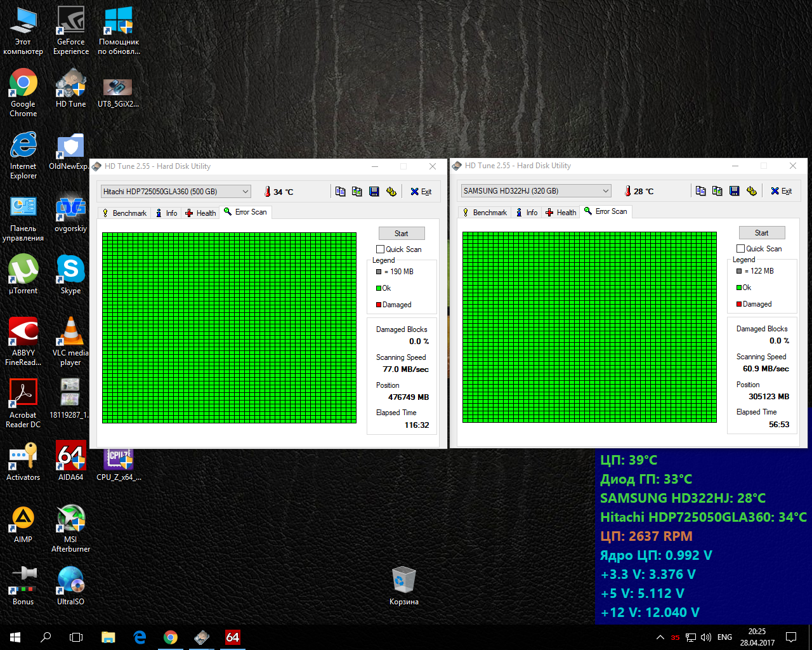The width and height of the screenshot is (812, 650).
Task: Open the SAMSUNG HD322HJ drive dropdown
Action: click(536, 191)
